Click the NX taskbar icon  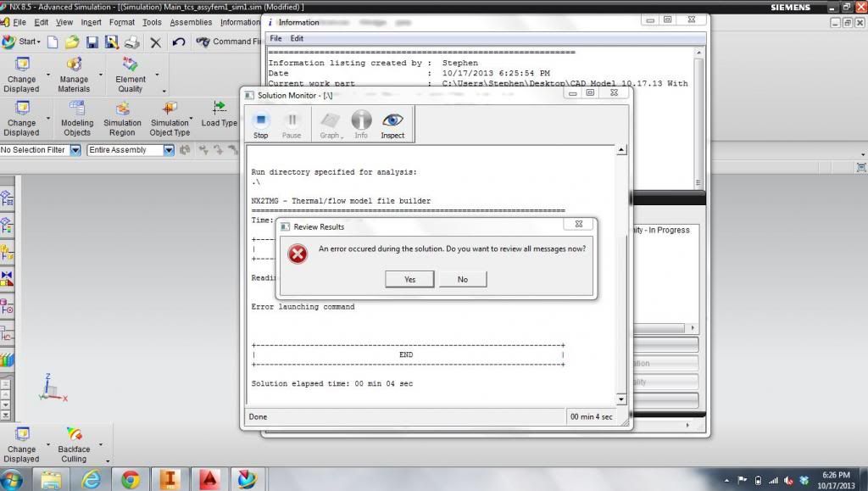coord(247,479)
